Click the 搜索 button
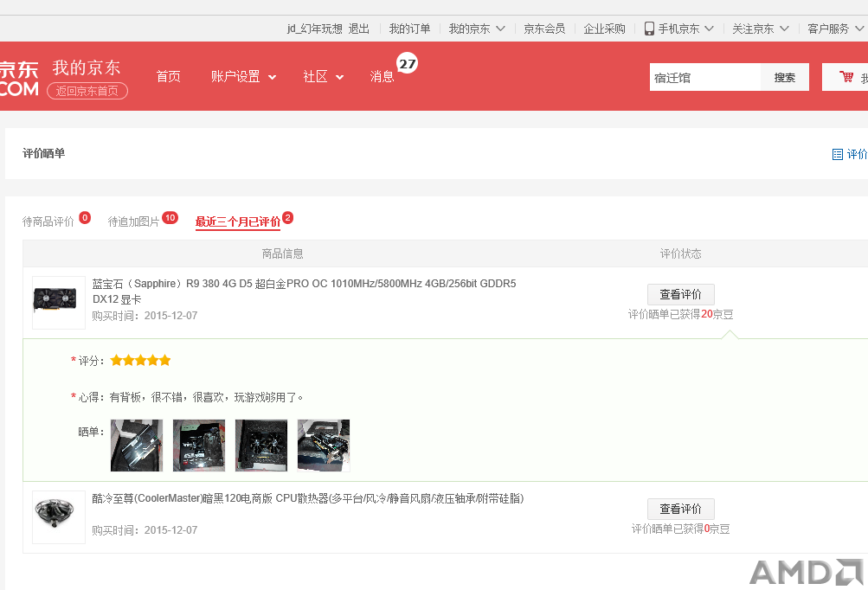Viewport: 868px width, 590px height. pyautogui.click(x=784, y=78)
